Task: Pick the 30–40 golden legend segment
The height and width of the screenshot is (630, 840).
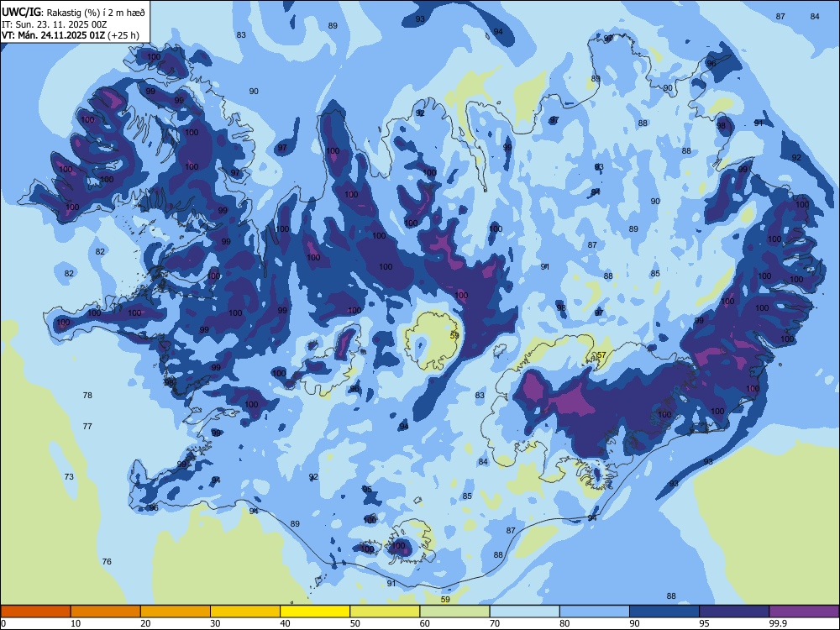Action: [245, 612]
